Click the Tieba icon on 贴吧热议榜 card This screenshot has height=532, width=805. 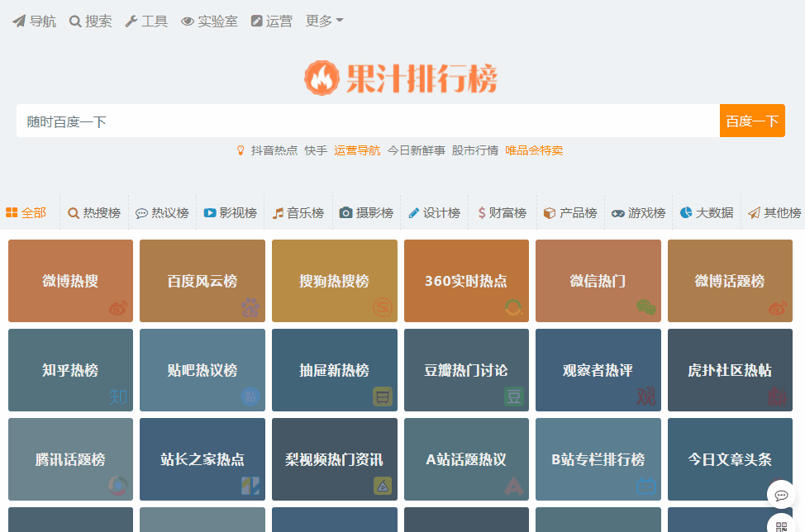[x=250, y=397]
